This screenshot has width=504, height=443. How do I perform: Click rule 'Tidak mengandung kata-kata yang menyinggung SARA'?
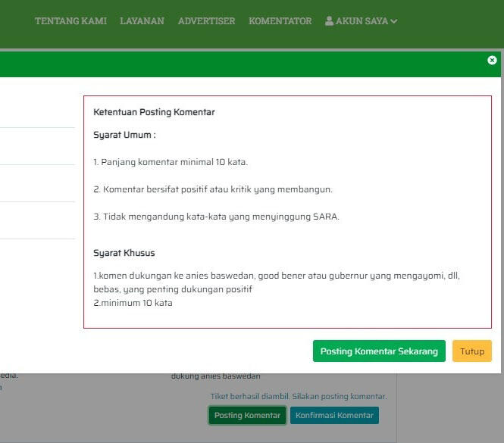(216, 217)
